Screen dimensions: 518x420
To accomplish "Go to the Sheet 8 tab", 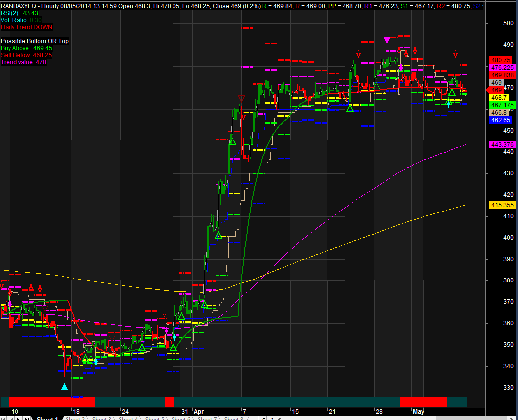I will 234,418.
